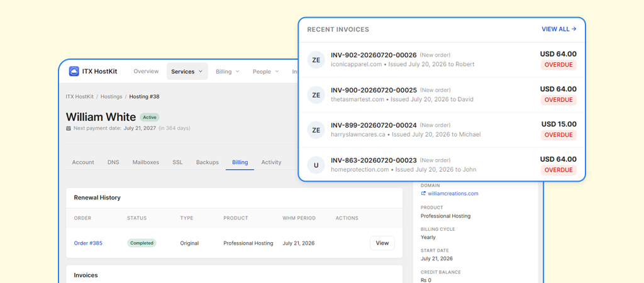Click ZE avatar for thetasmartest.com invoice
This screenshot has width=644, height=283.
click(316, 95)
